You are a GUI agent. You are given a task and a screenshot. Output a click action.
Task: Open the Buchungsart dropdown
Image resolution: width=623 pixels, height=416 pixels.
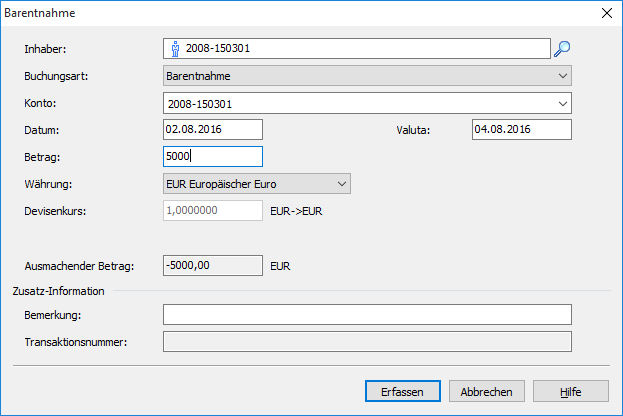(366, 76)
